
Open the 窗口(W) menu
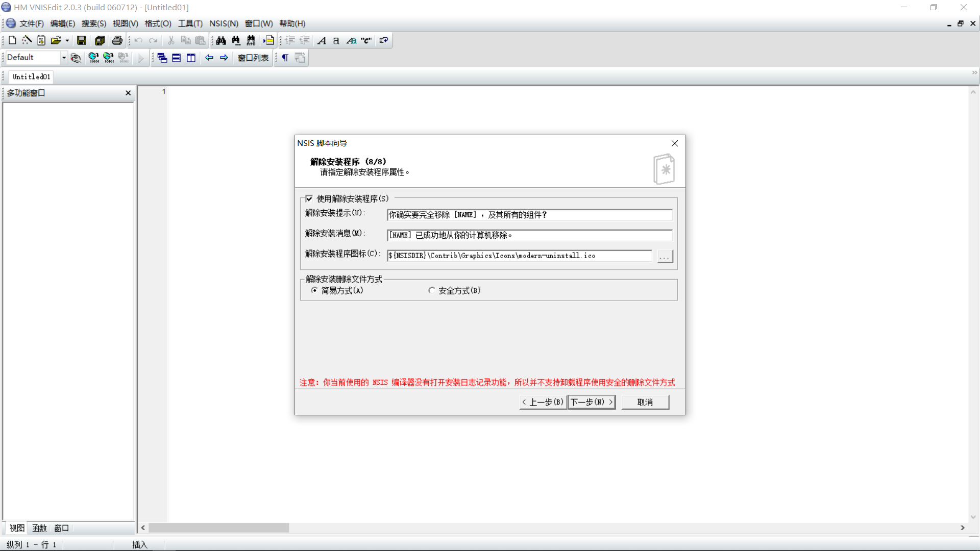(x=259, y=23)
